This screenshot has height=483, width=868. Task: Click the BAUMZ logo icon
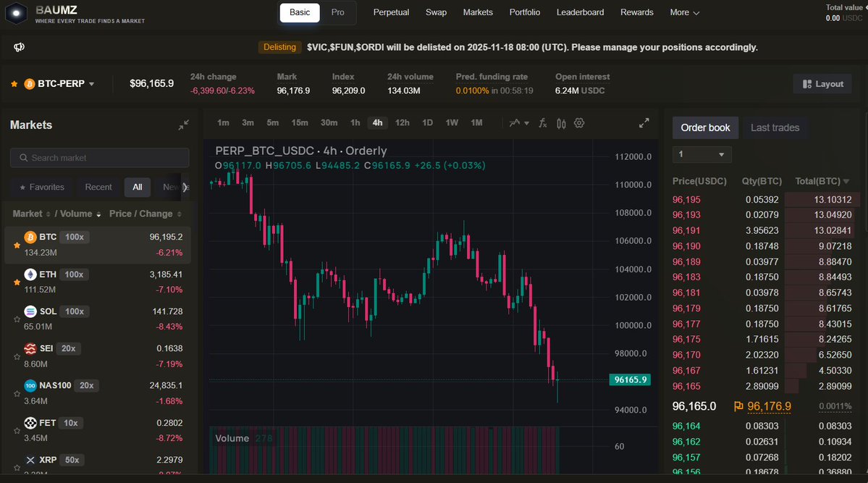tap(16, 13)
